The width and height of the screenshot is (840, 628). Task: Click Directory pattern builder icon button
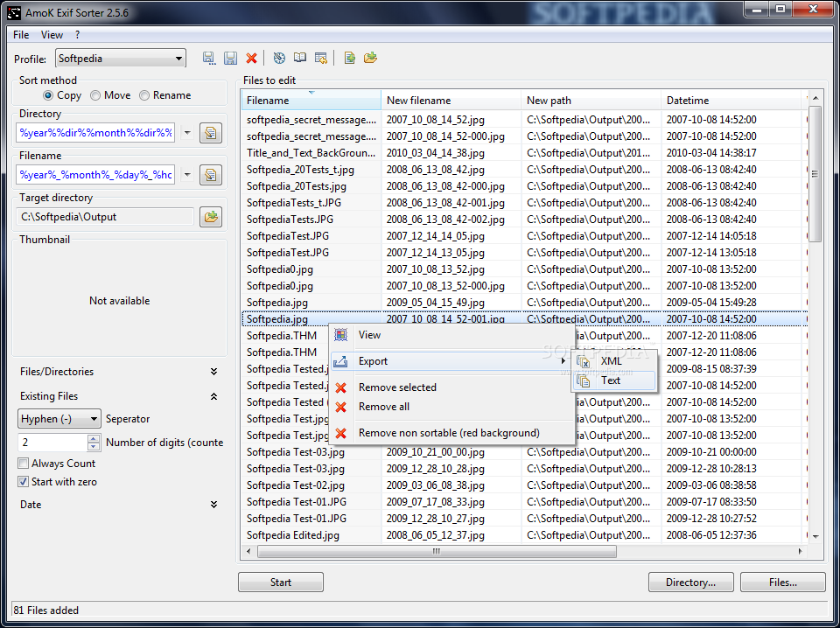(211, 133)
